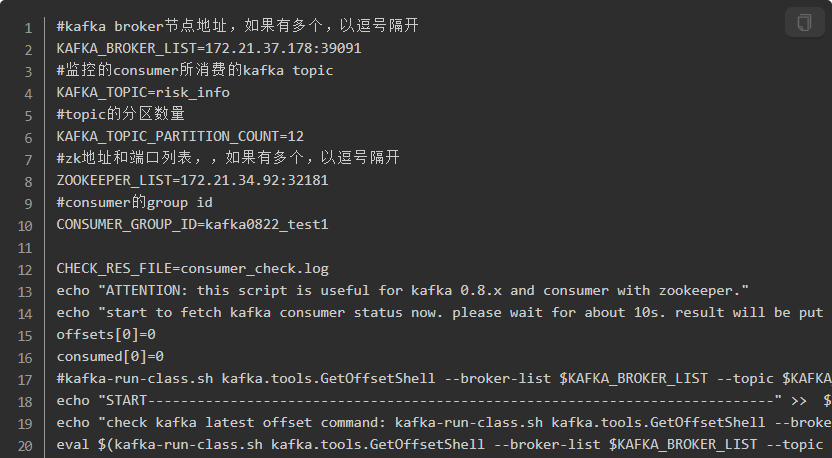The image size is (832, 458).
Task: Click the consumed[0]=0 line
Action: point(110,357)
